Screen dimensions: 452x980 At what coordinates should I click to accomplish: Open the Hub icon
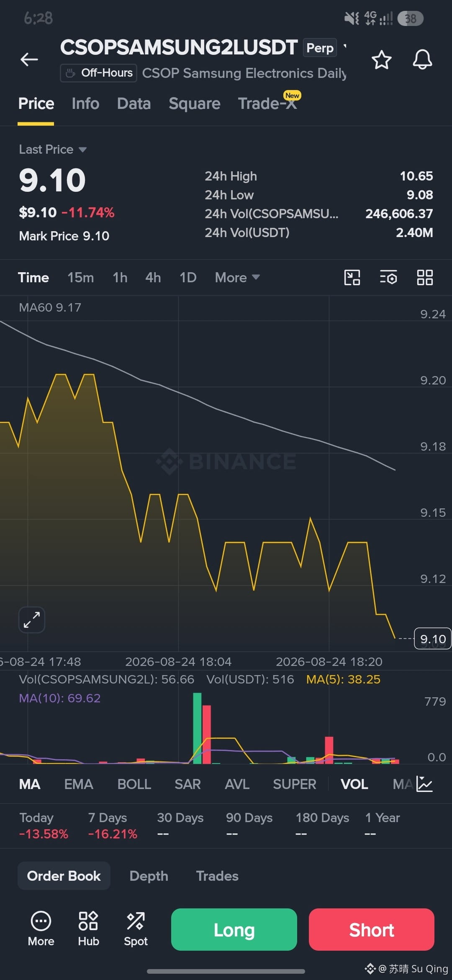coord(88,929)
